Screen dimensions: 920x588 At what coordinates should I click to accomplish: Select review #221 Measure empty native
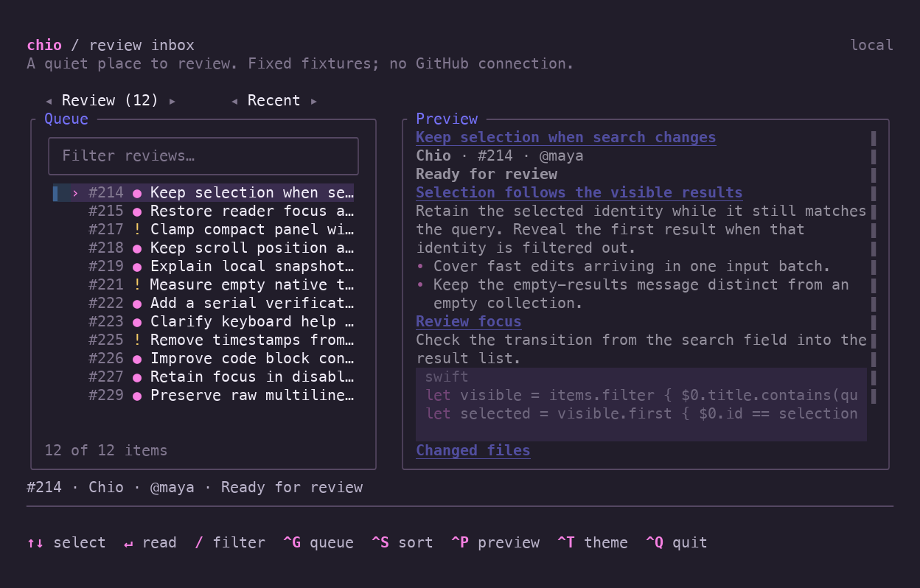click(x=203, y=285)
